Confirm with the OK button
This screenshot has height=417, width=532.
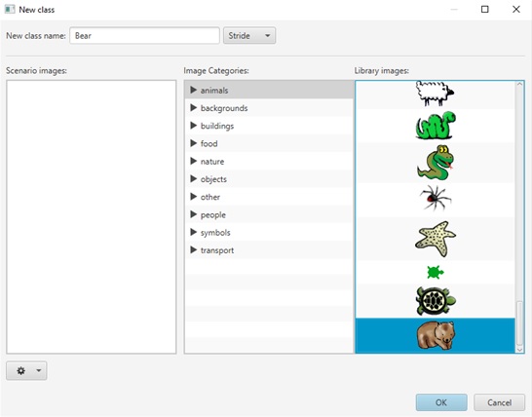441,402
